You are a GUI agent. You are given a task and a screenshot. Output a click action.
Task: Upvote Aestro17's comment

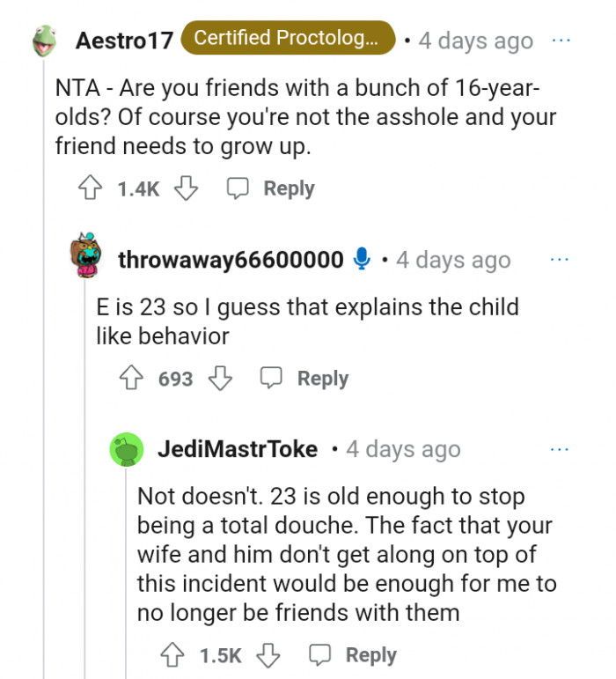(91, 188)
